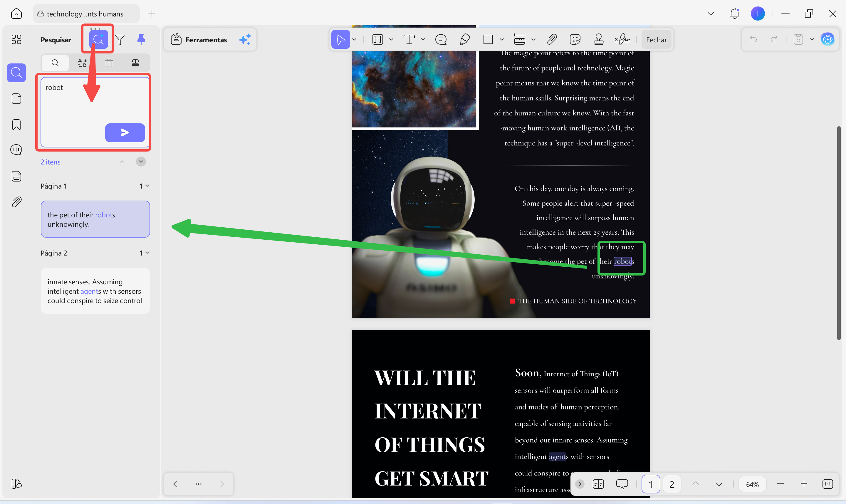Viewport: 846px width, 504px height.
Task: Select the signature tool
Action: coord(622,40)
